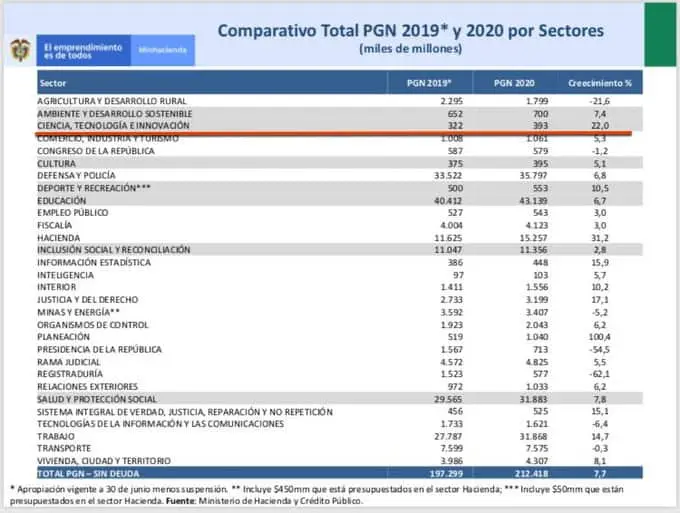This screenshot has width=680, height=513.
Task: Click growth value 100,4 for Planeación
Action: [599, 337]
